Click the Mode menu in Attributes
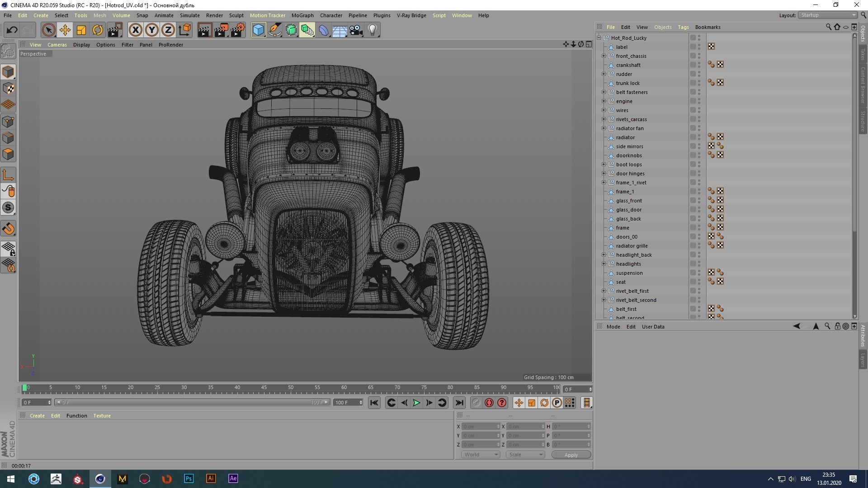The width and height of the screenshot is (868, 488). pos(613,327)
